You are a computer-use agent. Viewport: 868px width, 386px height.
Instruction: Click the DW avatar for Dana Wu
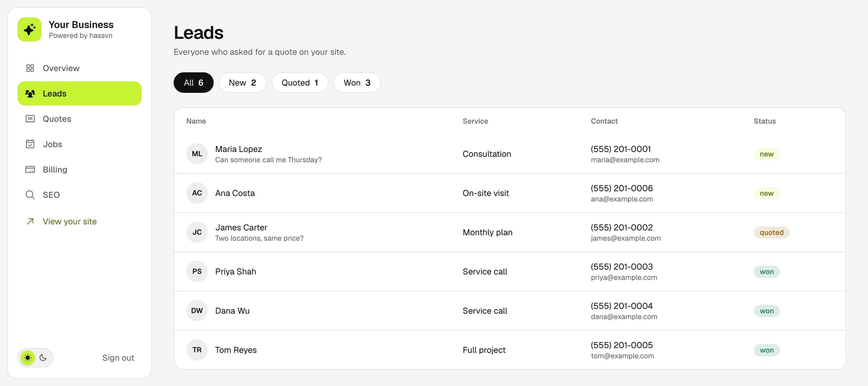coord(197,311)
